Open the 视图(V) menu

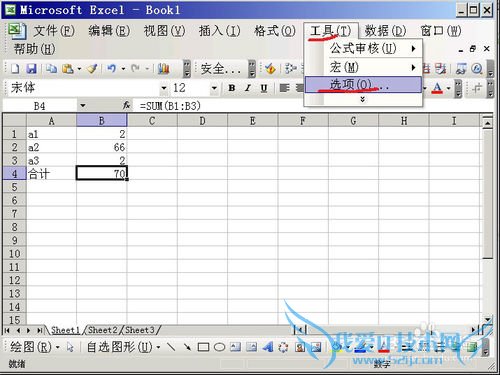(164, 31)
